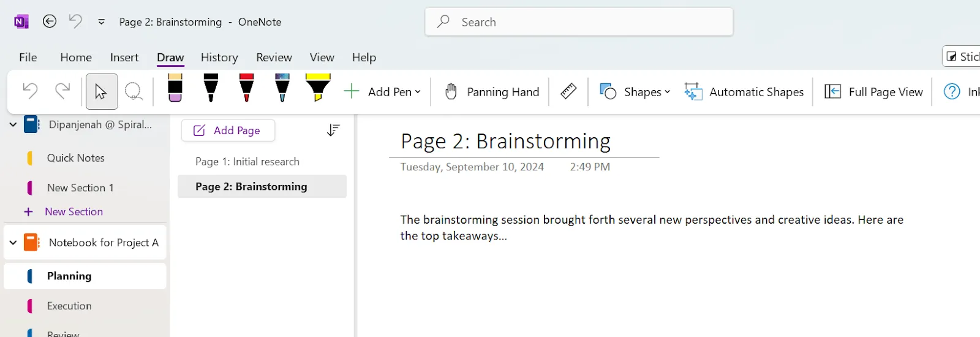980x337 pixels.
Task: Click the 2:49 PM timestamp
Action: coord(590,167)
